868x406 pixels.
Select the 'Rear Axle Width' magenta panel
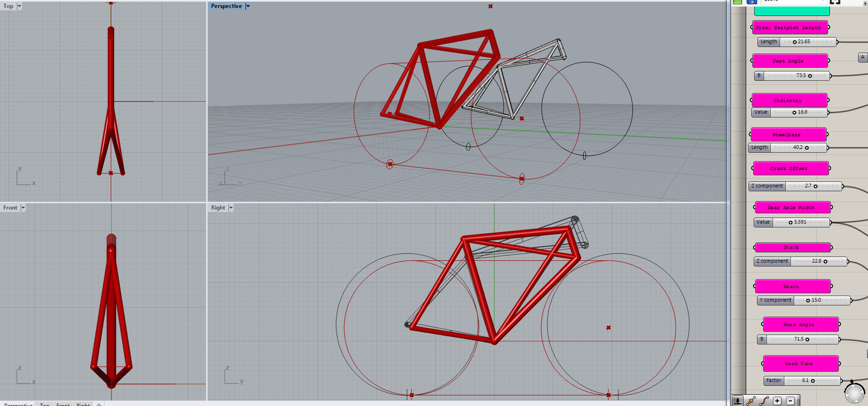[x=793, y=207]
